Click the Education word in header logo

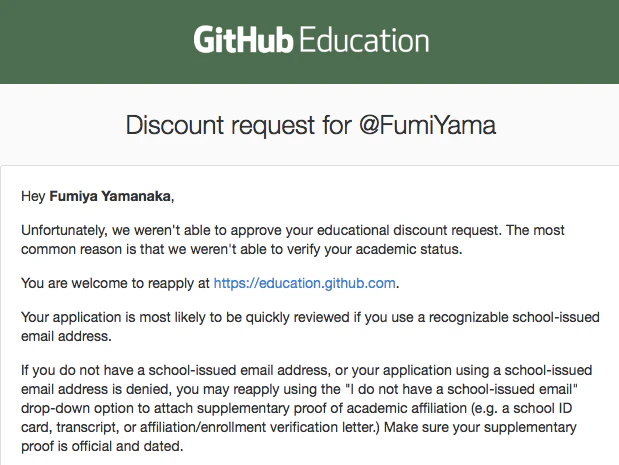click(x=364, y=39)
